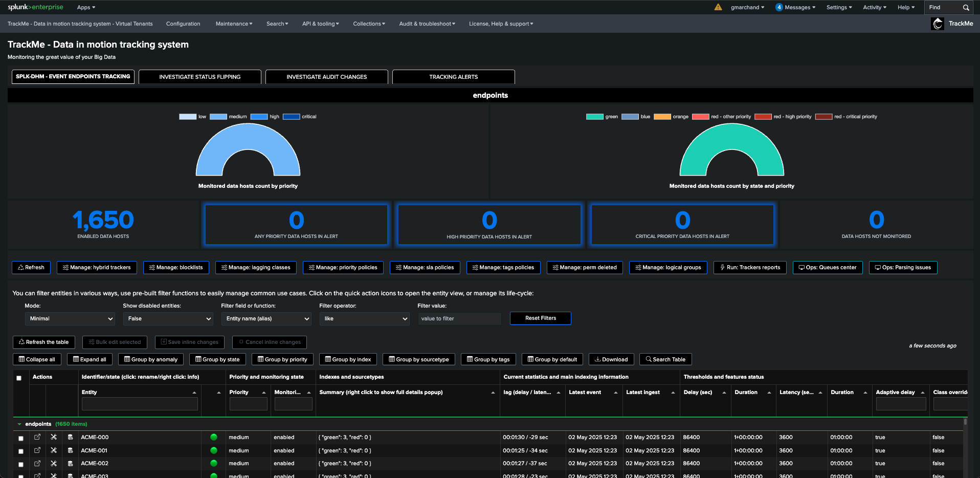Open the gmarchand user menu
The height and width of the screenshot is (478, 980).
click(x=747, y=7)
